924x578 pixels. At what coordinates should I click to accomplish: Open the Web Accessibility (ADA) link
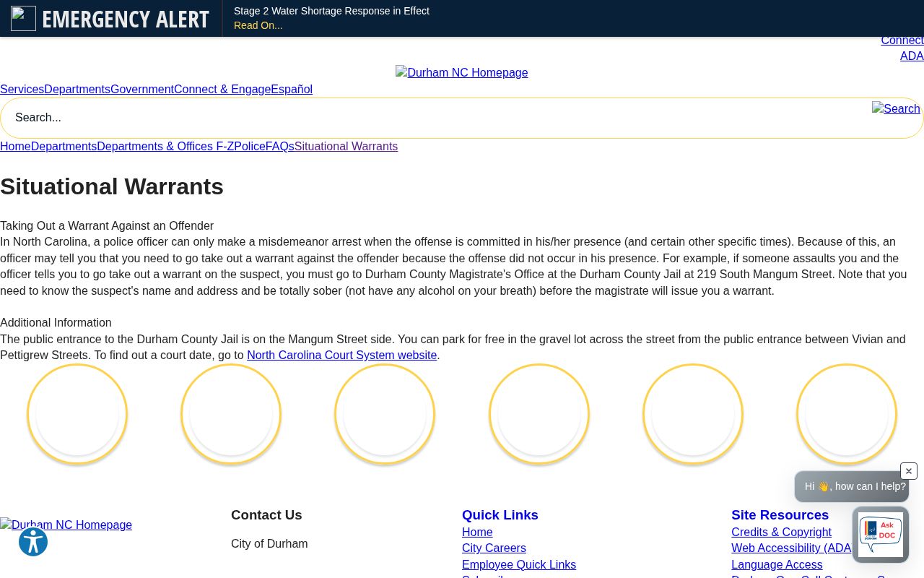click(x=792, y=548)
